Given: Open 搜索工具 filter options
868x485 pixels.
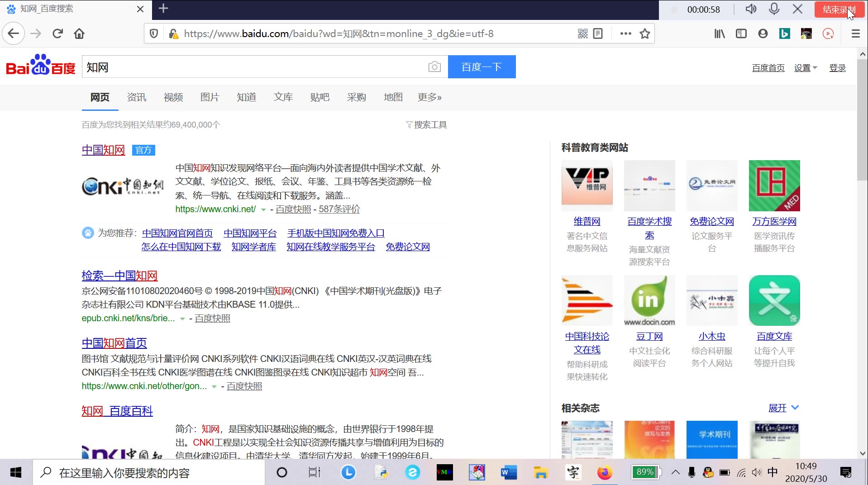Looking at the screenshot, I should pyautogui.click(x=426, y=125).
